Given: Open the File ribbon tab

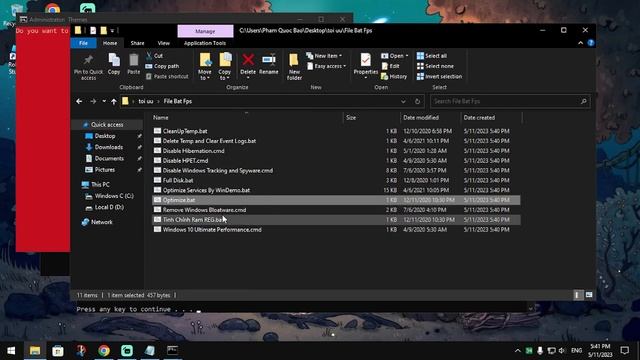Looking at the screenshot, I should [83, 43].
